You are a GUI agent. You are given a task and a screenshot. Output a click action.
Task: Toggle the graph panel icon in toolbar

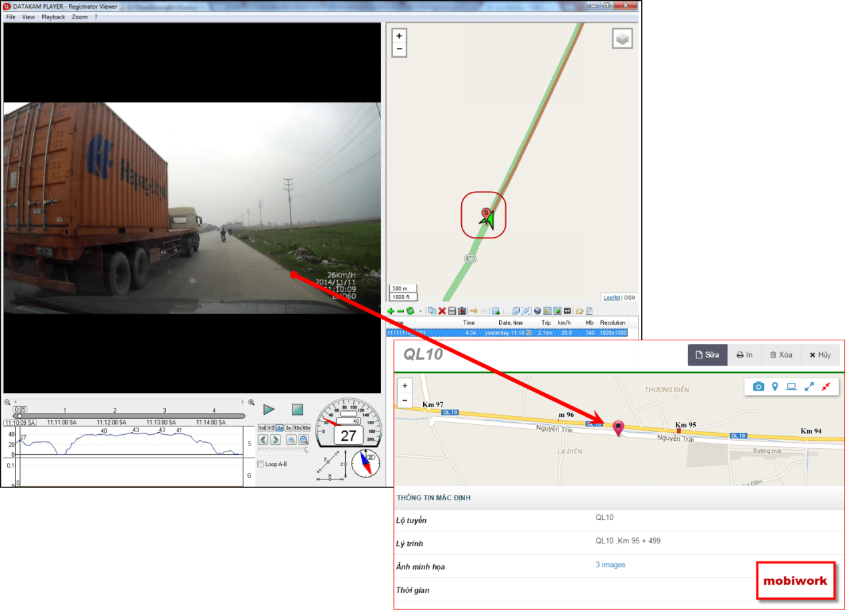tap(547, 311)
